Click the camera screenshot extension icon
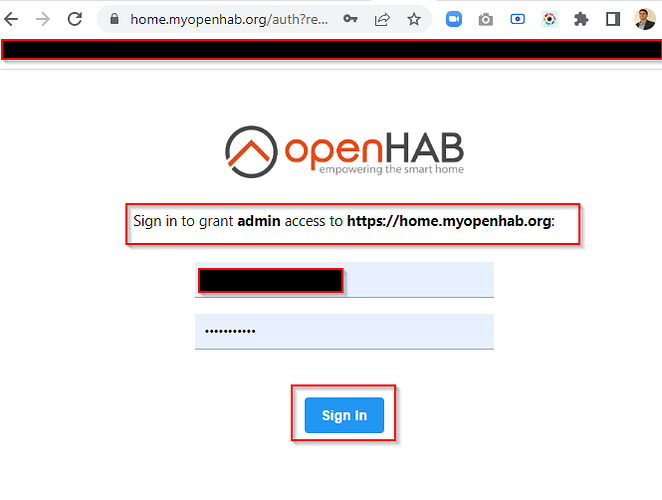 (x=486, y=19)
